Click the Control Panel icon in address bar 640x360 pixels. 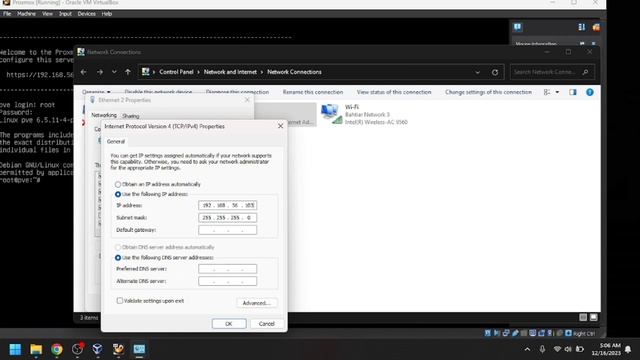tap(145, 72)
